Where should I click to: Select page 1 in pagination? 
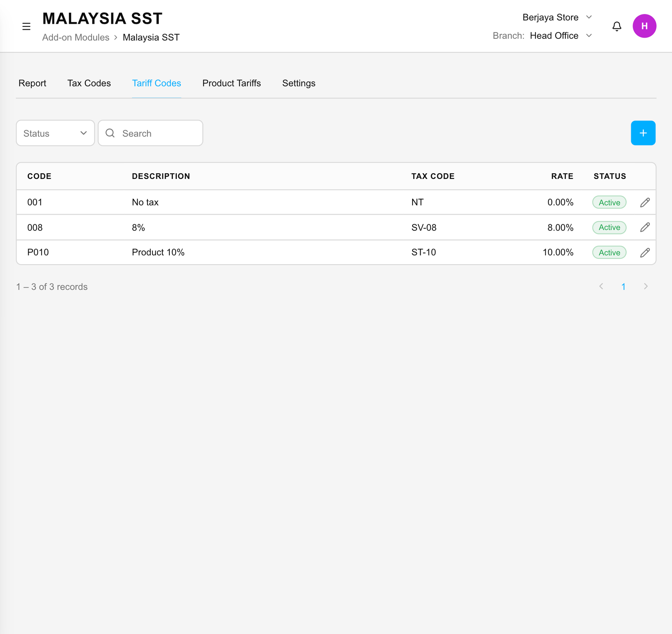pos(623,286)
